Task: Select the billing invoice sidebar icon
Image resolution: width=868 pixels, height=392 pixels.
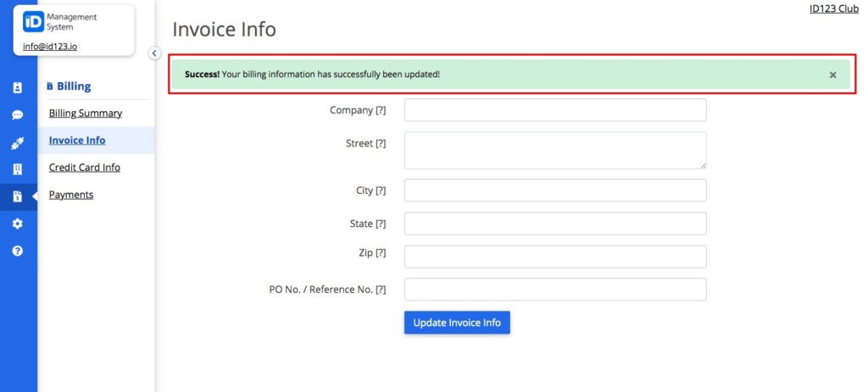Action: [17, 196]
